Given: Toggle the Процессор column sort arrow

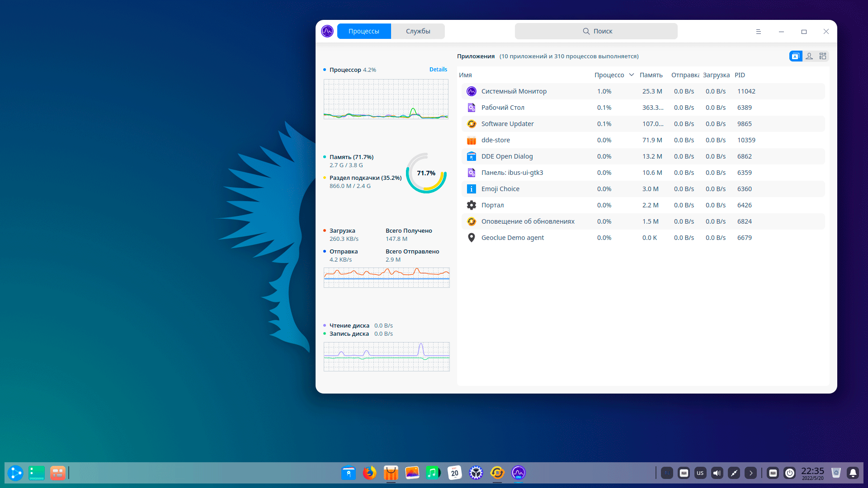Looking at the screenshot, I should (632, 75).
